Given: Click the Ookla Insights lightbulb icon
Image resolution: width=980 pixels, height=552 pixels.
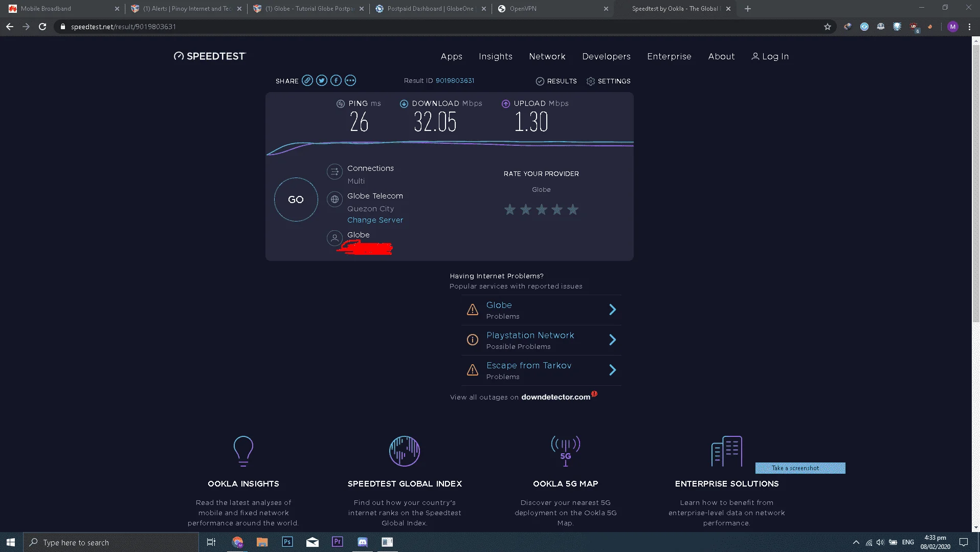Looking at the screenshot, I should (243, 451).
